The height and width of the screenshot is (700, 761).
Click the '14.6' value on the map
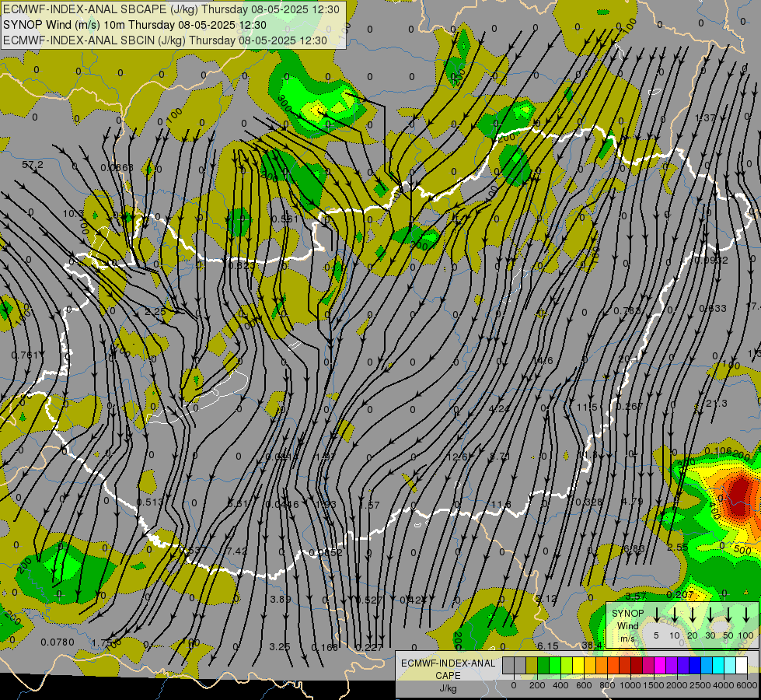(543, 360)
